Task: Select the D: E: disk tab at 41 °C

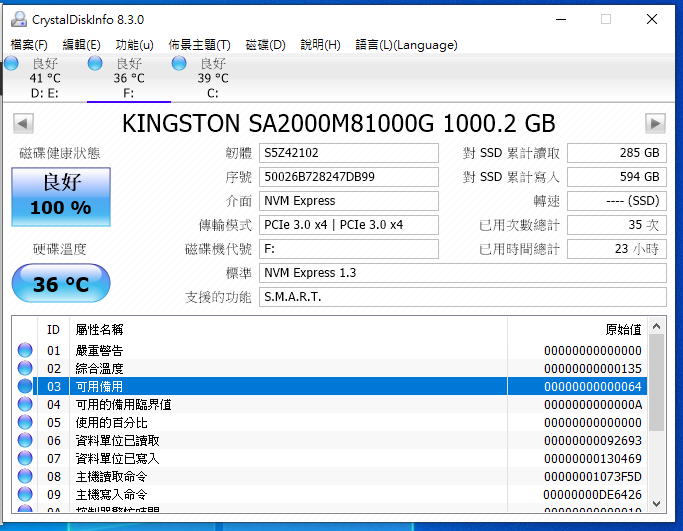Action: 44,78
